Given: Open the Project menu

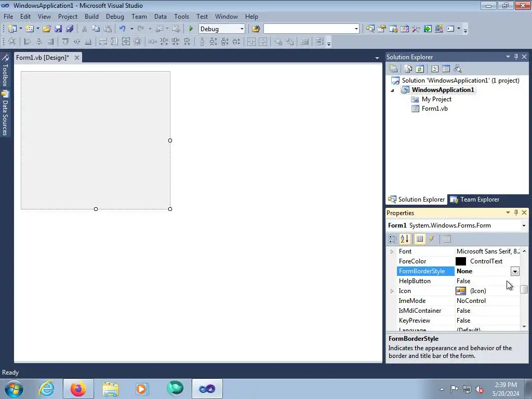Looking at the screenshot, I should point(68,17).
